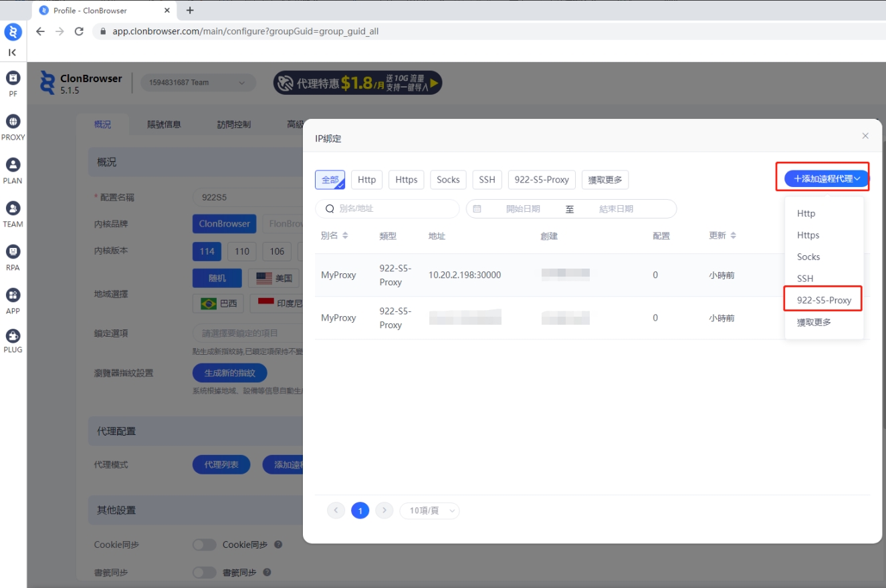Select the Socks filter in IP綁定
The width and height of the screenshot is (886, 588).
448,180
